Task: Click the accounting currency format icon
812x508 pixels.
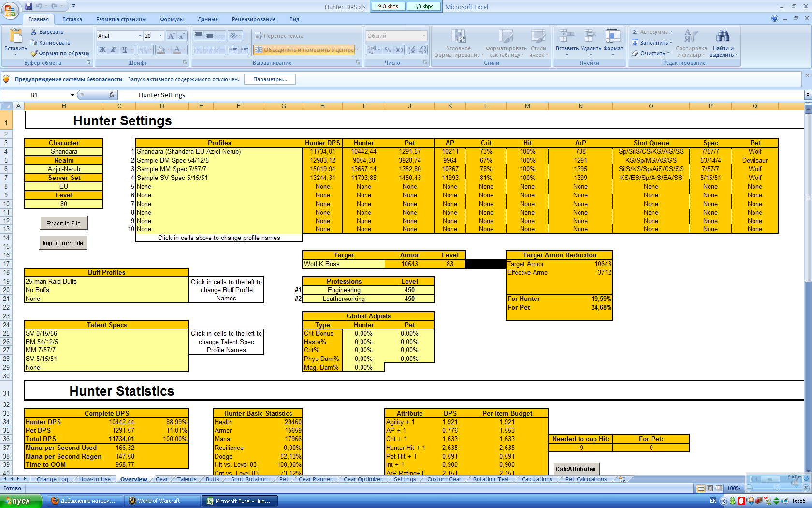Action: (x=371, y=50)
